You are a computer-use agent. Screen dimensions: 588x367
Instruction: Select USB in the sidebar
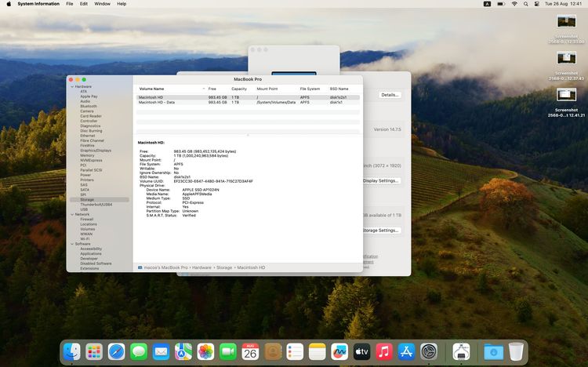(84, 209)
